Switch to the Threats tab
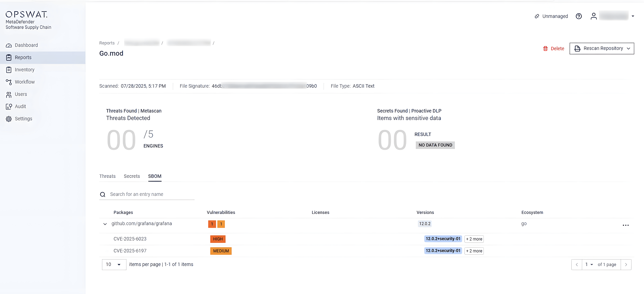This screenshot has width=644, height=294. click(108, 176)
